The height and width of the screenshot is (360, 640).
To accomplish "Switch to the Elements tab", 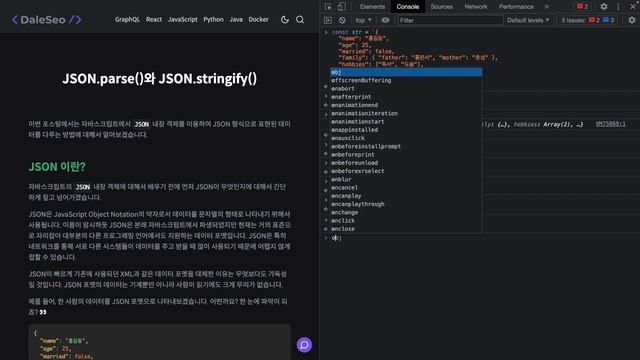I will pos(372,7).
